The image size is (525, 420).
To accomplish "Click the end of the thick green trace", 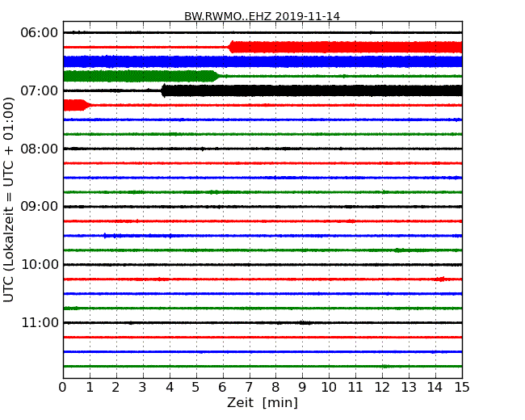I will (216, 76).
